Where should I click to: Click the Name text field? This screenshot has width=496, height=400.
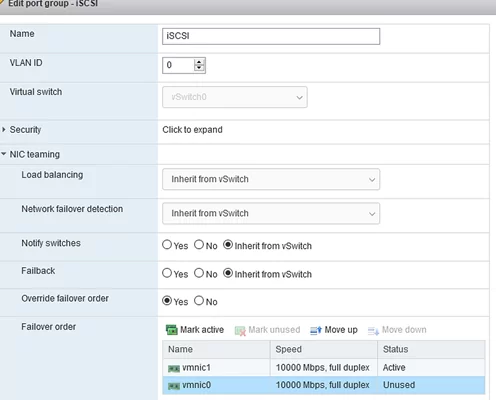(x=271, y=36)
